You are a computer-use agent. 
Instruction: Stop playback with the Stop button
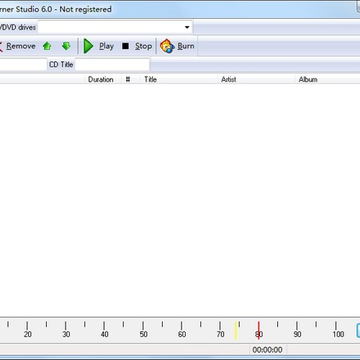coord(137,46)
